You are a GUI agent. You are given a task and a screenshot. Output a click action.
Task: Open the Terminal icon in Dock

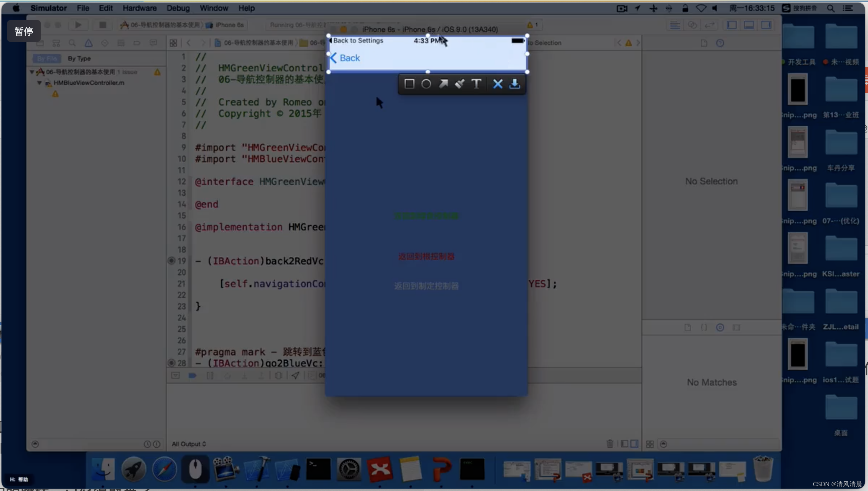318,469
